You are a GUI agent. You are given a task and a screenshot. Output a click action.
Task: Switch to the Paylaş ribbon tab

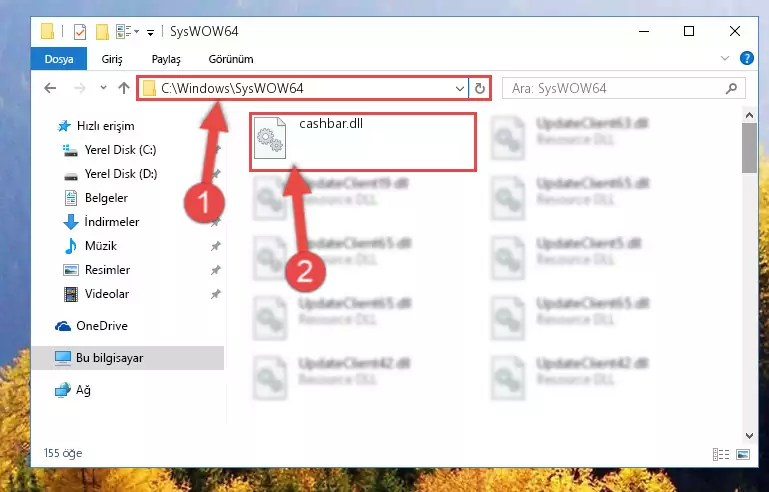click(166, 59)
